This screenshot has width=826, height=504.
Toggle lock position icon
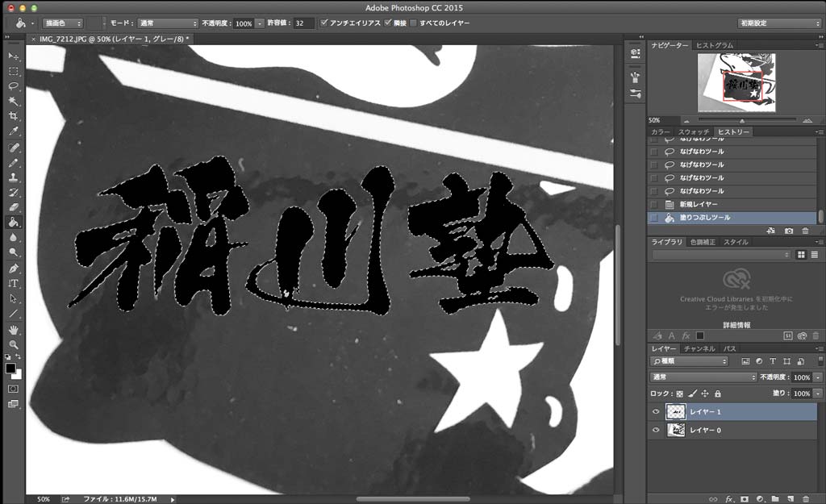705,394
